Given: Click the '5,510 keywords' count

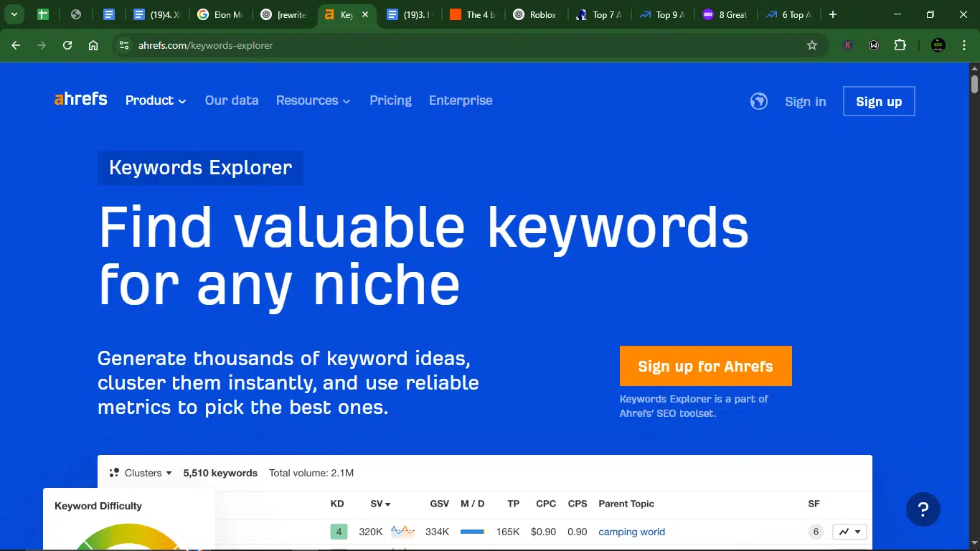Looking at the screenshot, I should tap(220, 473).
